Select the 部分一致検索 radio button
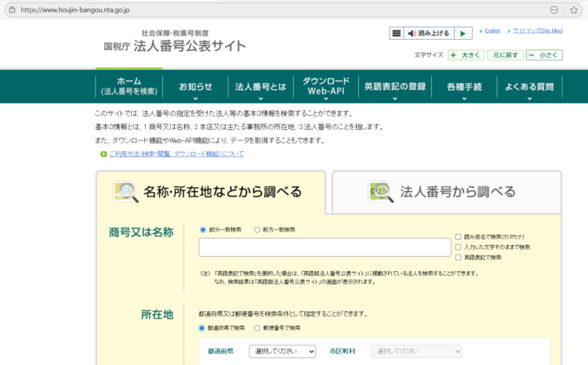588x365 pixels. (203, 229)
